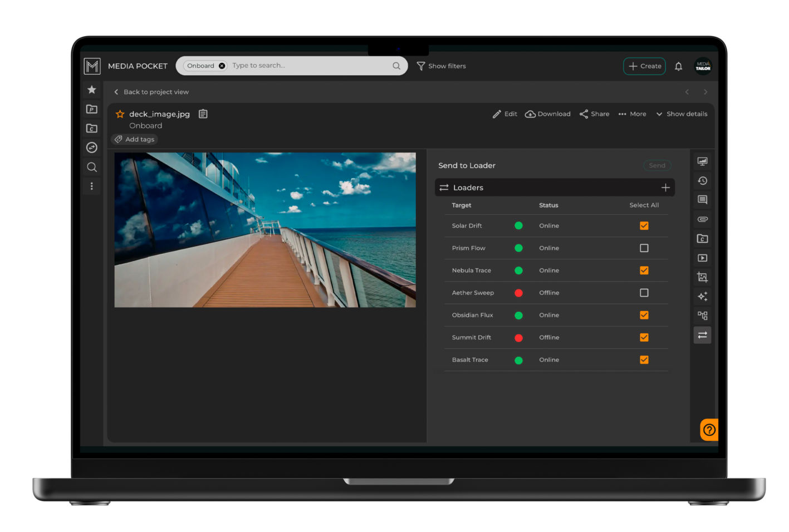The width and height of the screenshot is (789, 532).
Task: Enable the Aether Sweep checkbox
Action: pos(644,292)
